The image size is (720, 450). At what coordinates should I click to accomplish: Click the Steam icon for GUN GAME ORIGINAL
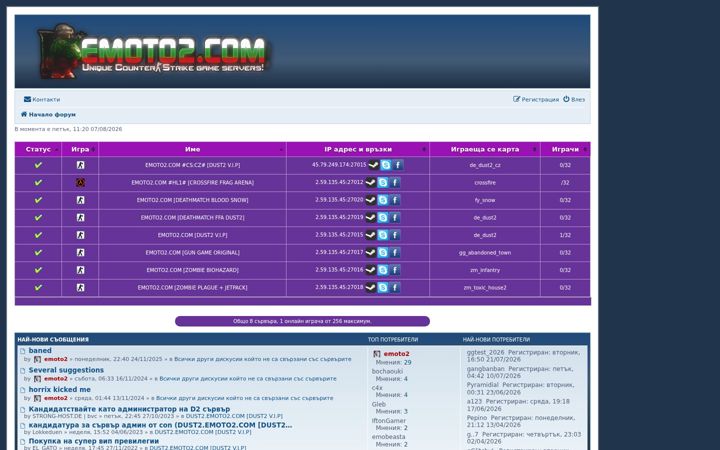coord(371,253)
